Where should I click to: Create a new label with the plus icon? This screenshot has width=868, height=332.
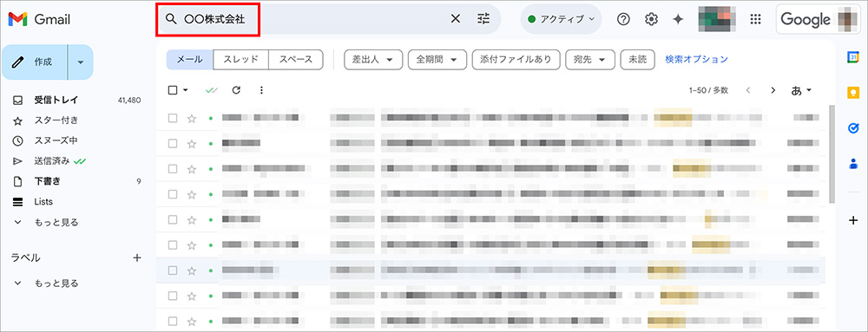point(137,257)
